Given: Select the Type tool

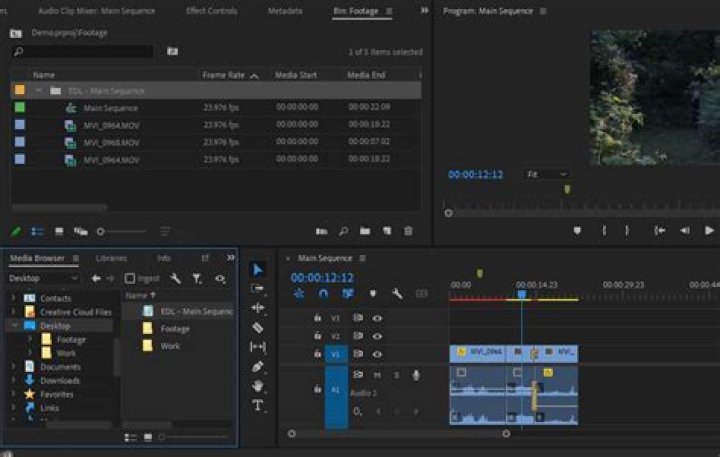Looking at the screenshot, I should tap(258, 406).
